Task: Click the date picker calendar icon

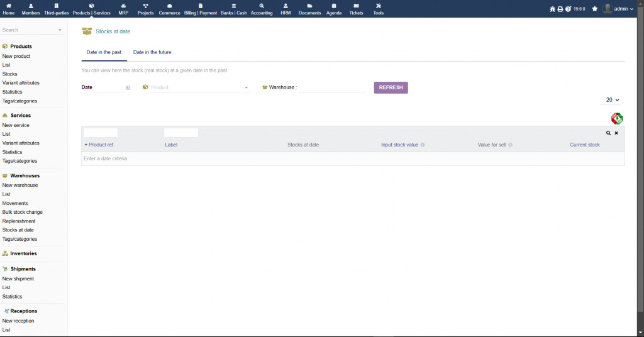Action: (x=128, y=87)
